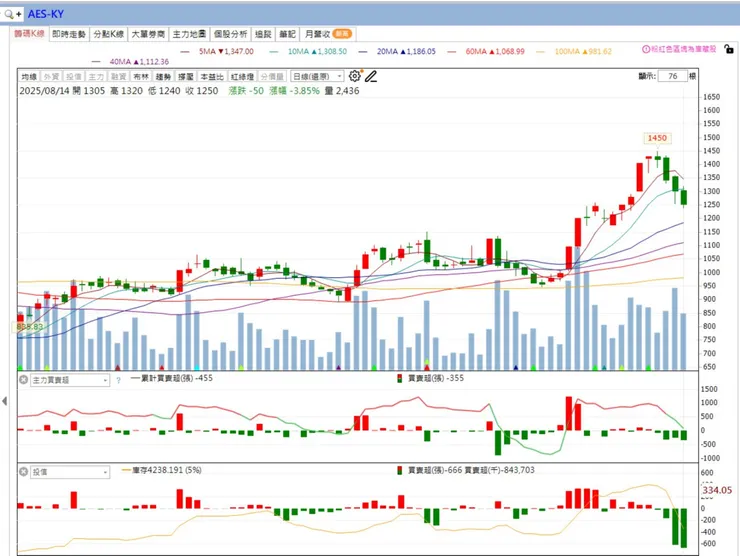This screenshot has height=556, width=740.
Task: Toggle the 主力 overlay button
Action: (x=96, y=76)
